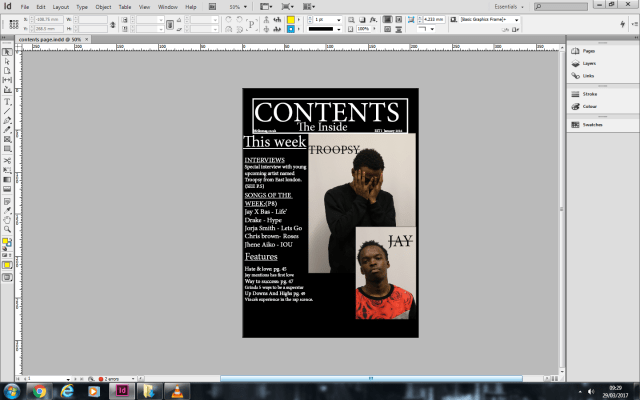Viewport: 640px width, 400px height.
Task: Select the Type tool
Action: point(7,101)
